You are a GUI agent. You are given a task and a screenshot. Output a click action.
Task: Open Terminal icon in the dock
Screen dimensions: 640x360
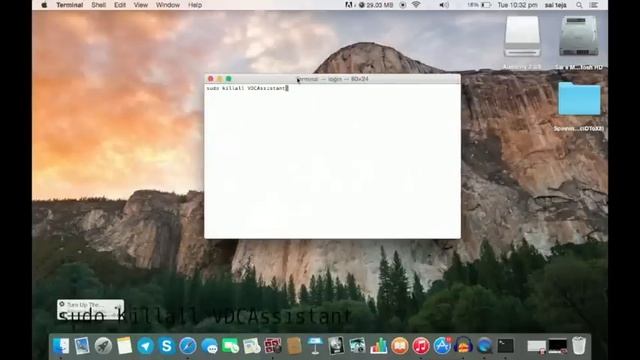pyautogui.click(x=506, y=346)
